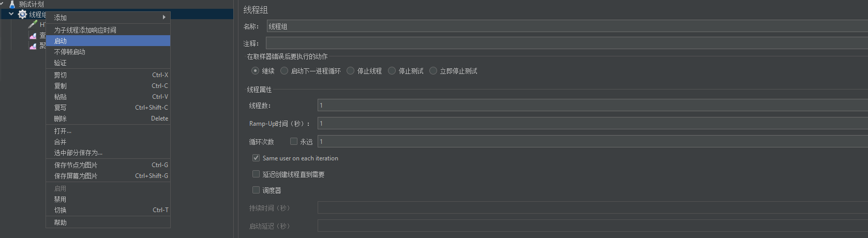Choose 保存屏幕为图片 menu entry
This screenshot has height=238, width=868.
coord(108,176)
